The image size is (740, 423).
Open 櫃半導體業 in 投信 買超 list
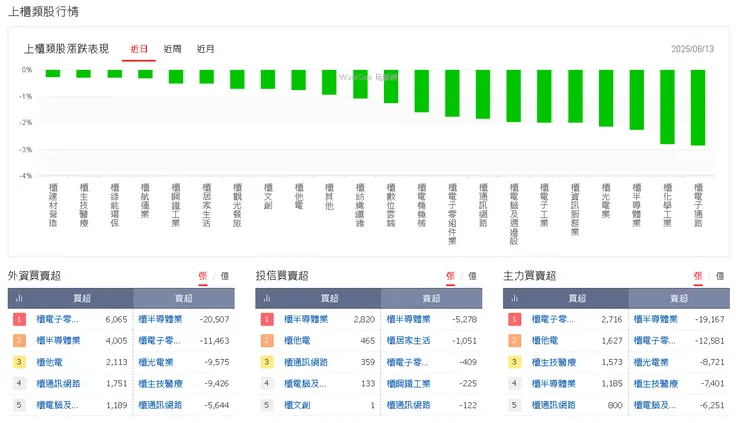tap(306, 320)
